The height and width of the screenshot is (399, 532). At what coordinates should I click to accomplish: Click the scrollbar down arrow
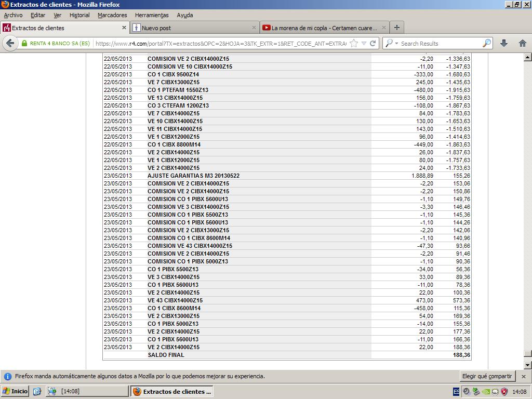527,365
